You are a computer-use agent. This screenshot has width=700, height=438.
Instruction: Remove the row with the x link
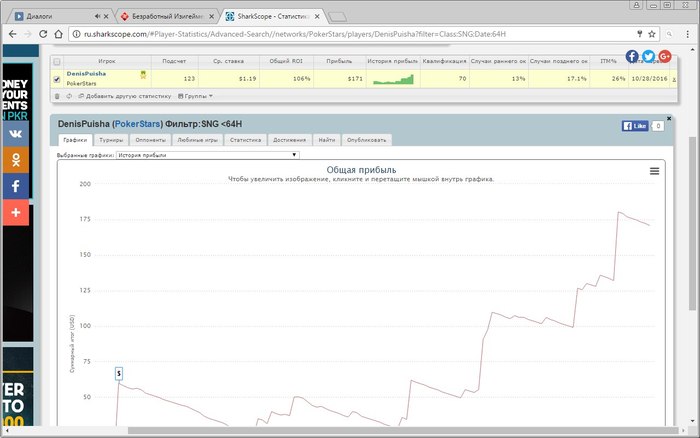click(674, 79)
